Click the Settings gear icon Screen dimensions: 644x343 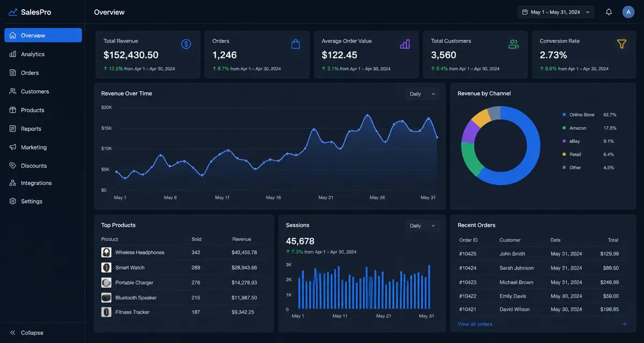(13, 202)
